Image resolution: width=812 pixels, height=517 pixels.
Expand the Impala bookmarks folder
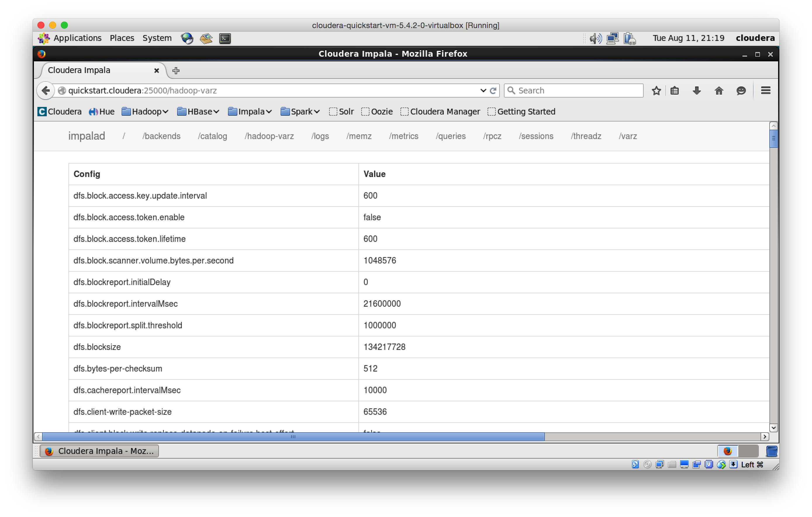250,112
